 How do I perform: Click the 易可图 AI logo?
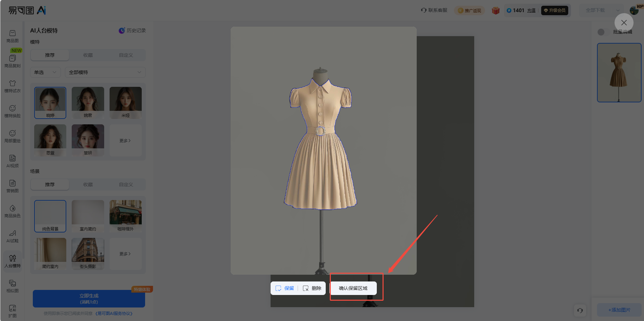(x=27, y=10)
